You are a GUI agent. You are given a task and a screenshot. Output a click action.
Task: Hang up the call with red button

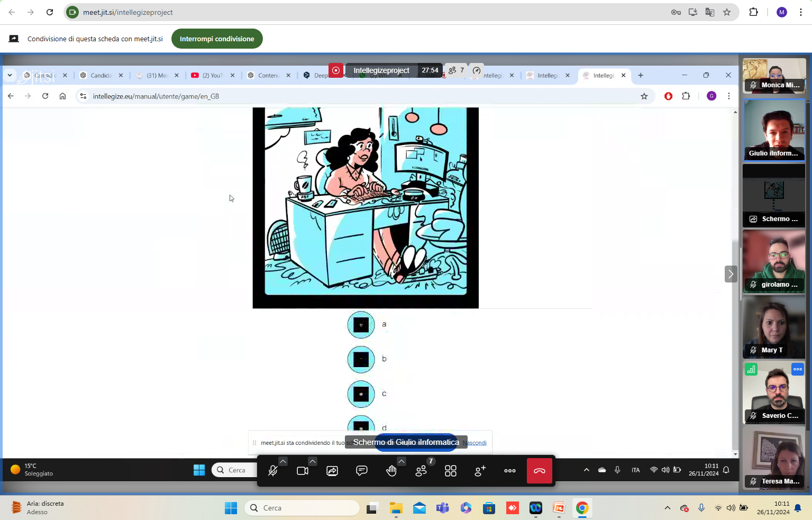[x=540, y=471]
